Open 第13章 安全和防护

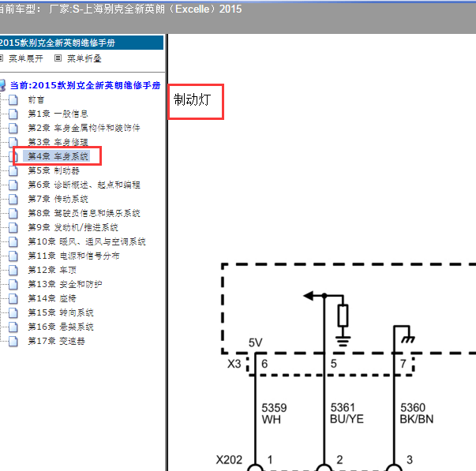click(x=65, y=284)
